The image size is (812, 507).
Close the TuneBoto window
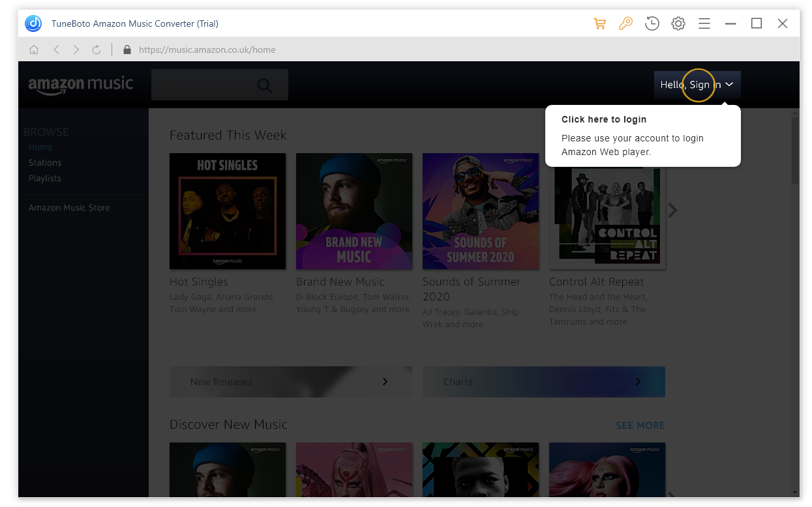click(783, 23)
